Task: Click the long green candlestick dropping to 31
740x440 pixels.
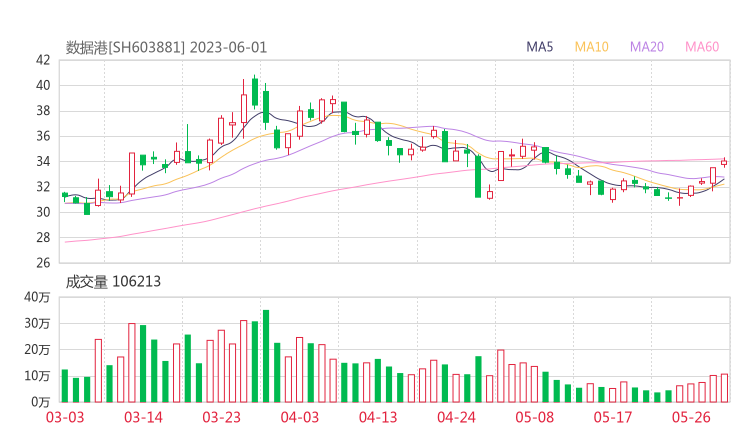Action: (478, 176)
